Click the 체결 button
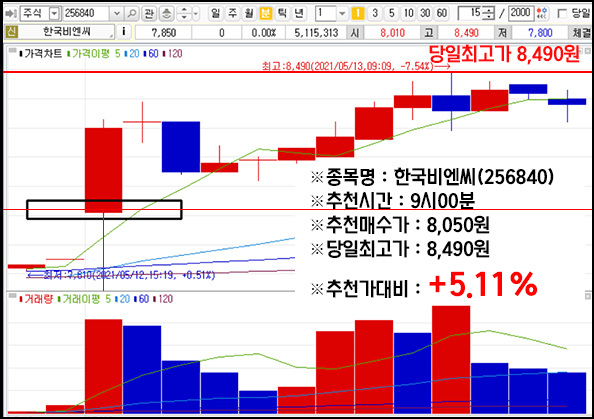This screenshot has width=594, height=419. pos(581,33)
